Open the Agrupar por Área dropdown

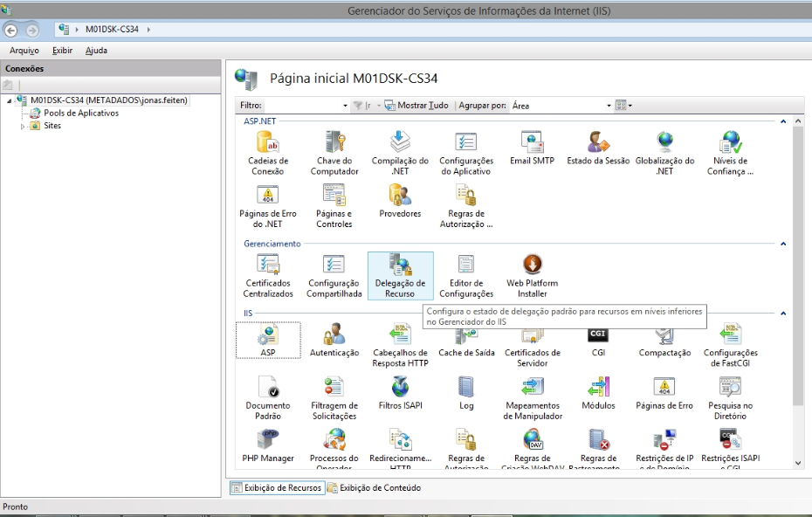[609, 106]
